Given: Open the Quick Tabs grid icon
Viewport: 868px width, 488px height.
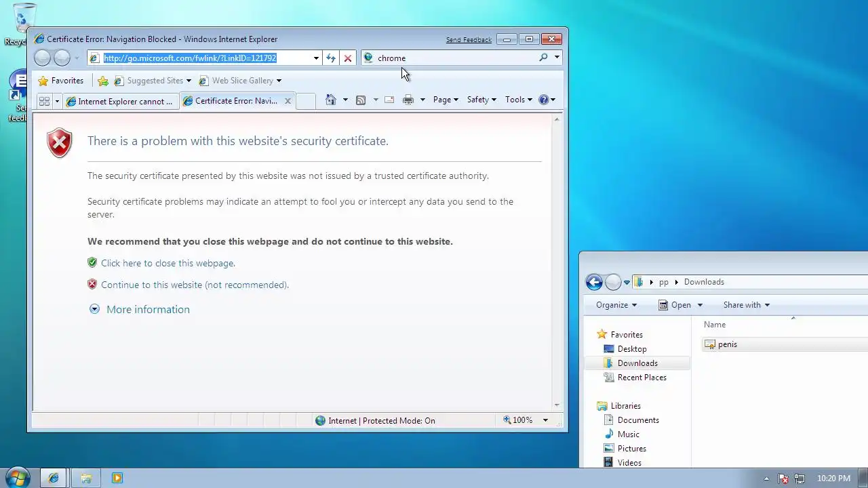Looking at the screenshot, I should click(x=44, y=101).
